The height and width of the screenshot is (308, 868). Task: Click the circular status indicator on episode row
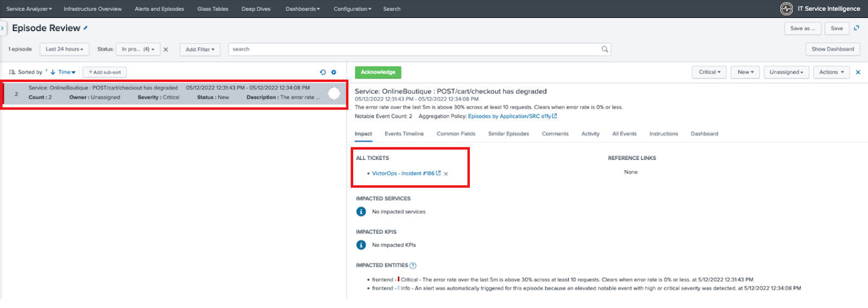[334, 93]
